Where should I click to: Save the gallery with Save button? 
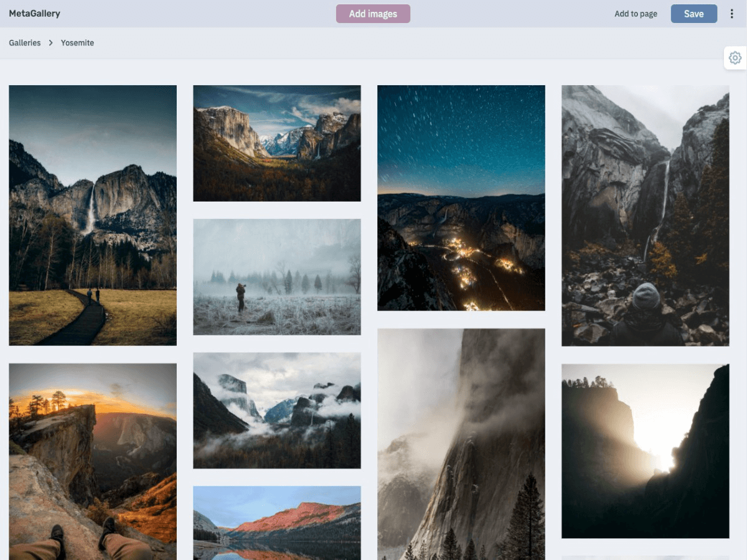point(693,14)
